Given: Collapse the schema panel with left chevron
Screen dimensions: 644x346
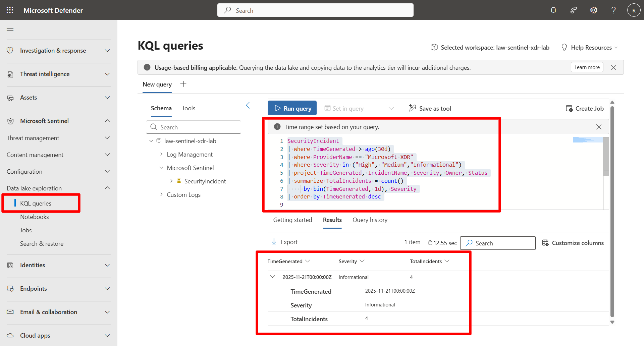Looking at the screenshot, I should coord(248,106).
